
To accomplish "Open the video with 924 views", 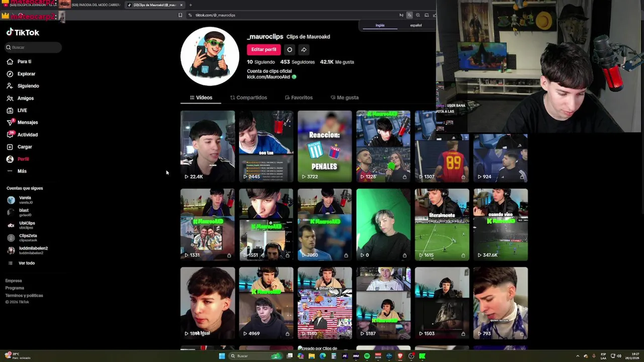I will point(501,157).
